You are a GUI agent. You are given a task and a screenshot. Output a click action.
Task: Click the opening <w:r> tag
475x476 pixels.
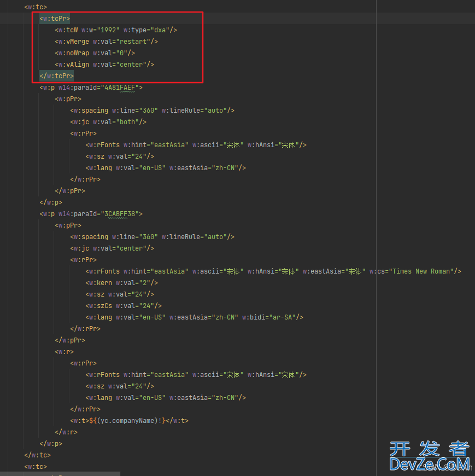[x=64, y=352]
